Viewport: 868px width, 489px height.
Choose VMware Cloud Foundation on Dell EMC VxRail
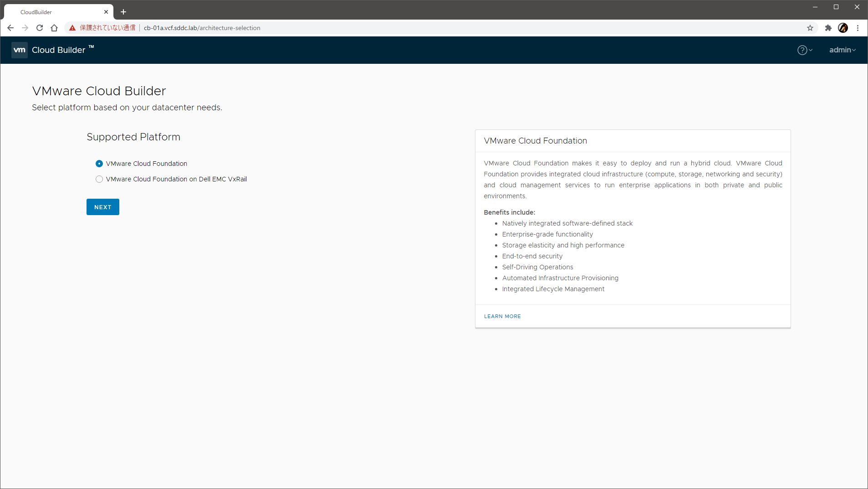tap(99, 179)
